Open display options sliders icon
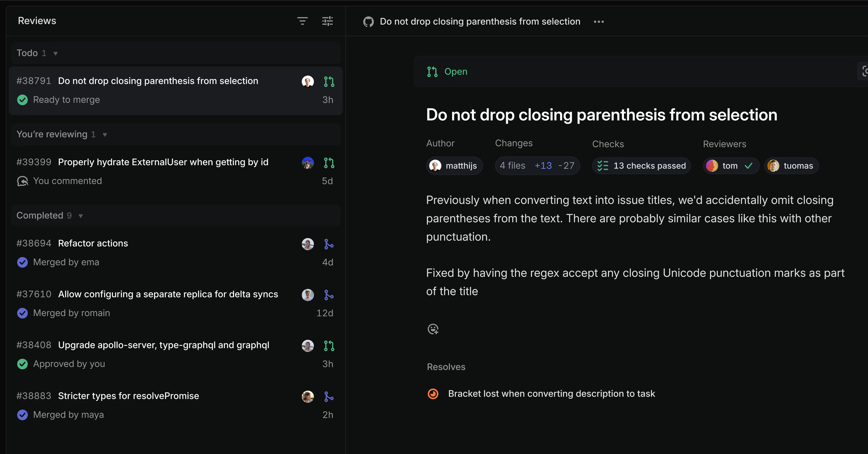868x454 pixels. coord(328,21)
